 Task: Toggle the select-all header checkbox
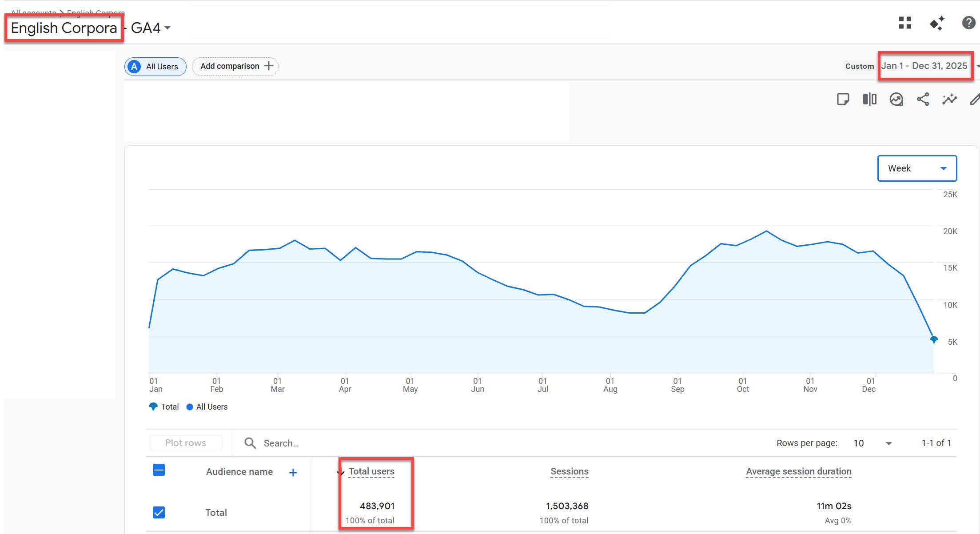click(159, 470)
